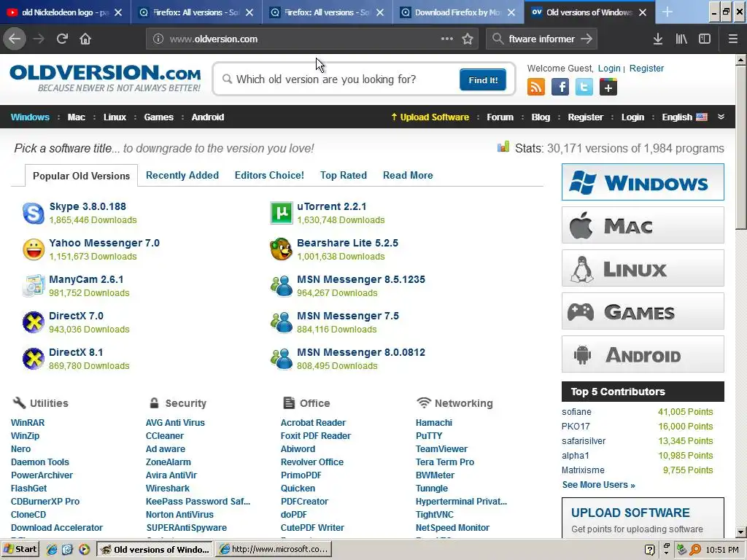
Task: Open OldVersion Twitter icon
Action: [584, 87]
